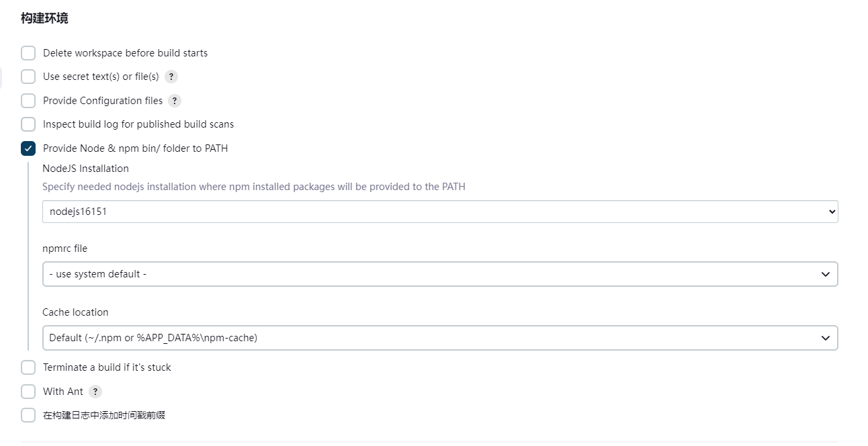Screen dimensions: 868x446
Task: Open the With Ant help question mark
Action: tap(95, 392)
